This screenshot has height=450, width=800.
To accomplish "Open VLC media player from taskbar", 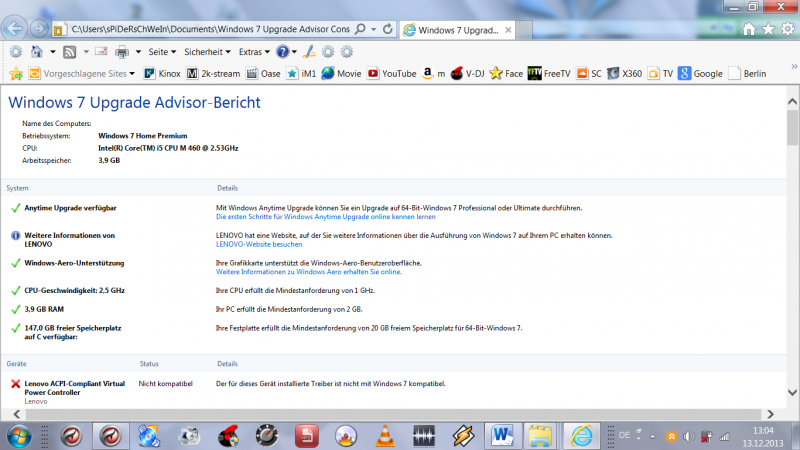I will coord(385,436).
